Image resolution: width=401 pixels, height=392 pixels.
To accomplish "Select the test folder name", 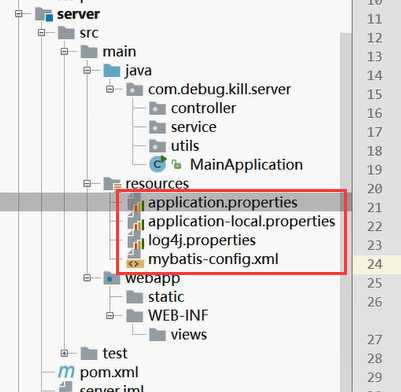I will [115, 353].
